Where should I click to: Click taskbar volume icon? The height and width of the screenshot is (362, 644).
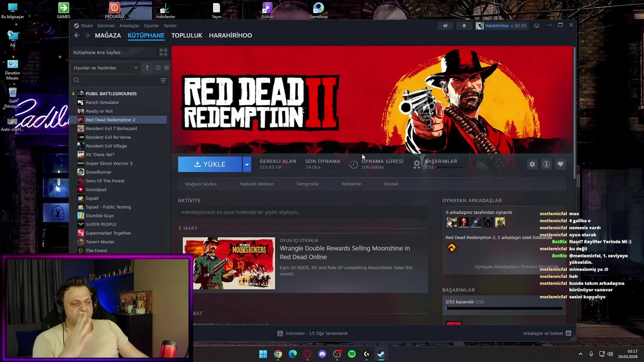click(610, 354)
